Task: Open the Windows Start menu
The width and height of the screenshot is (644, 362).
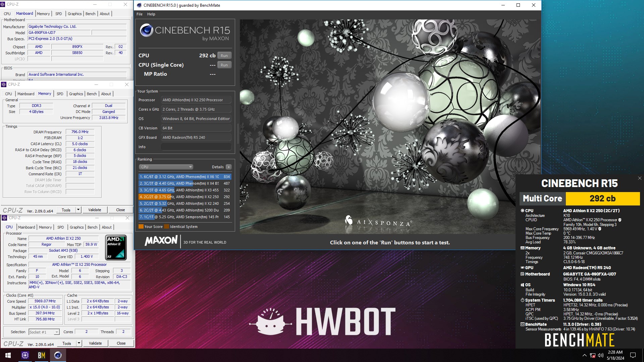Action: pyautogui.click(x=8, y=355)
